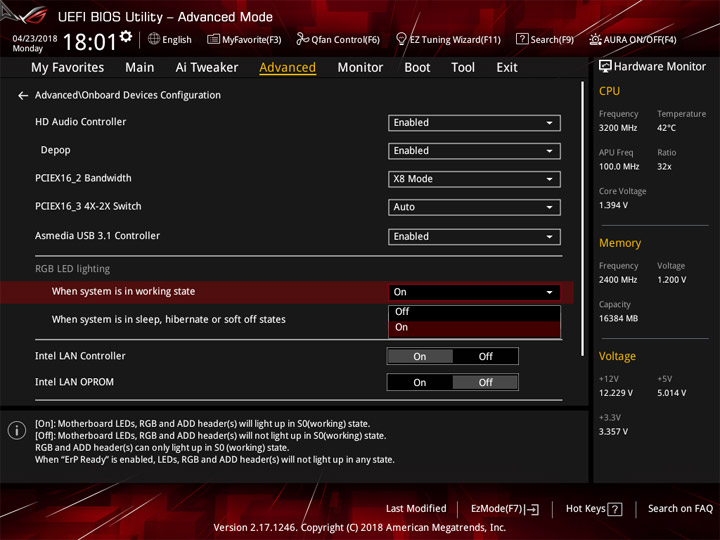The image size is (720, 540).
Task: Click the RGB LED lighting section heading
Action: pyautogui.click(x=73, y=269)
